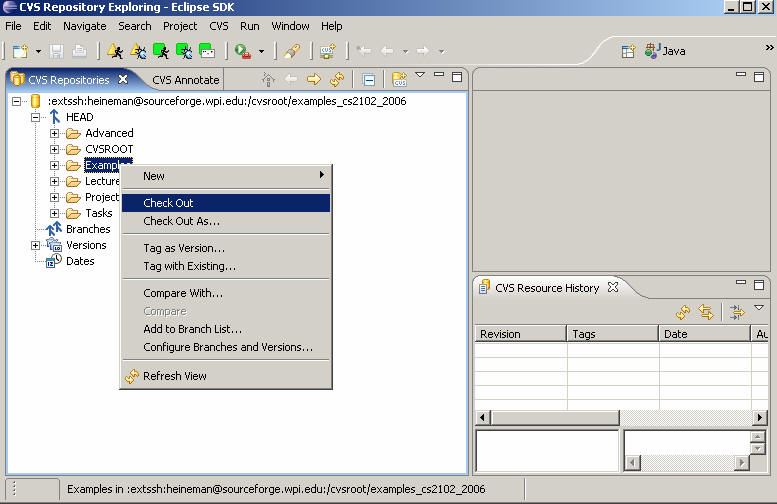Collapse the HEAD node
The width and height of the screenshot is (777, 504).
click(x=35, y=117)
